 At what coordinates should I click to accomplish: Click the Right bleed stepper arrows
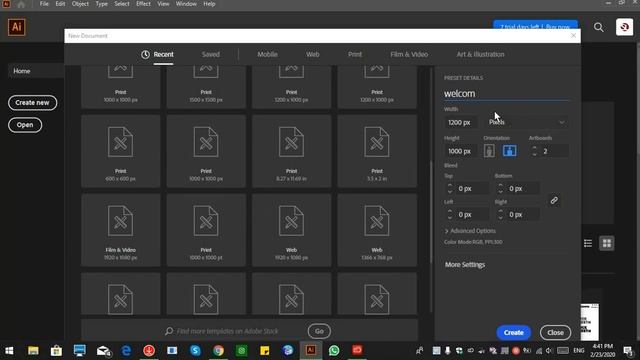point(500,215)
